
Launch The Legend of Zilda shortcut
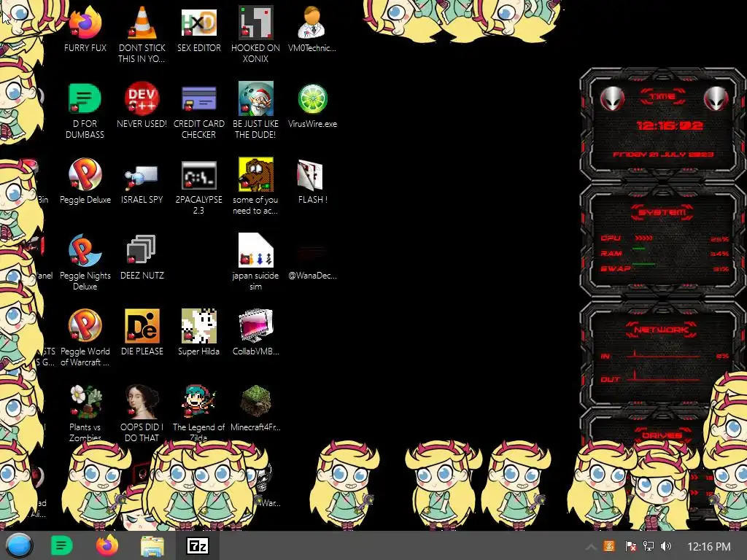199,402
